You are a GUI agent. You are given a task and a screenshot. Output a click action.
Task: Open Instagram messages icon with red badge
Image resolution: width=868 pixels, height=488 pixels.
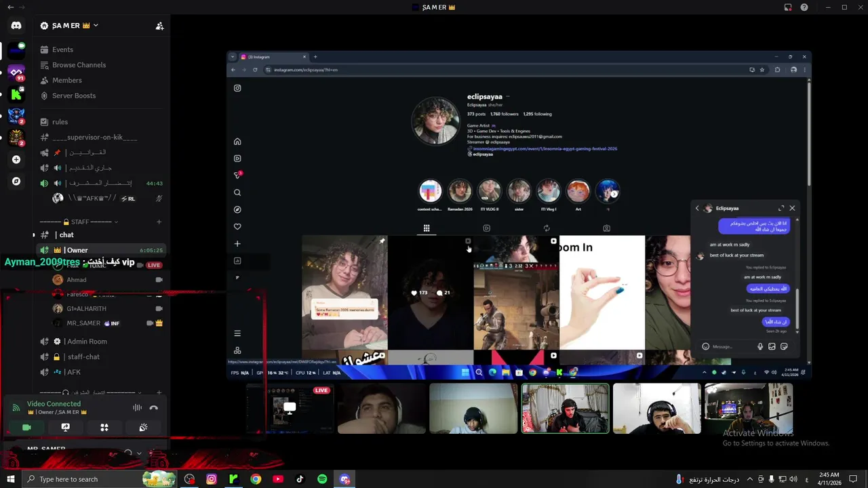click(x=237, y=176)
